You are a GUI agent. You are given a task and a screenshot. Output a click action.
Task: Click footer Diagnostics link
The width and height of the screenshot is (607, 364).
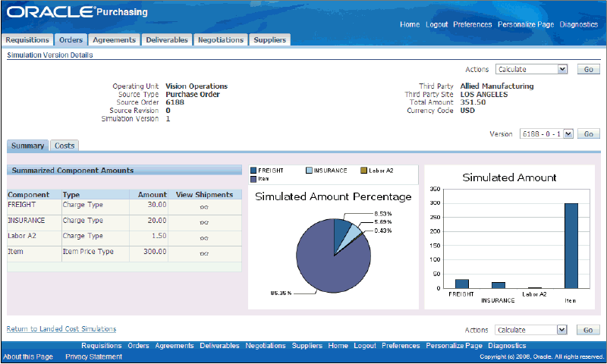point(507,346)
